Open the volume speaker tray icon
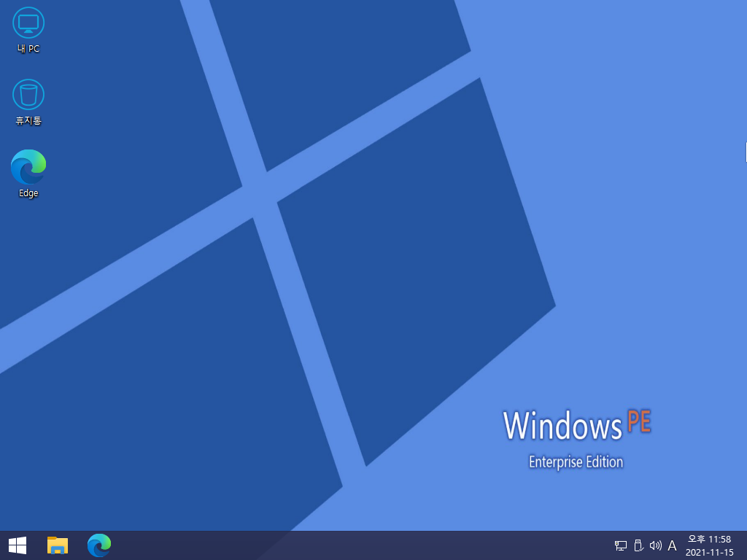This screenshot has height=560, width=747. point(656,545)
